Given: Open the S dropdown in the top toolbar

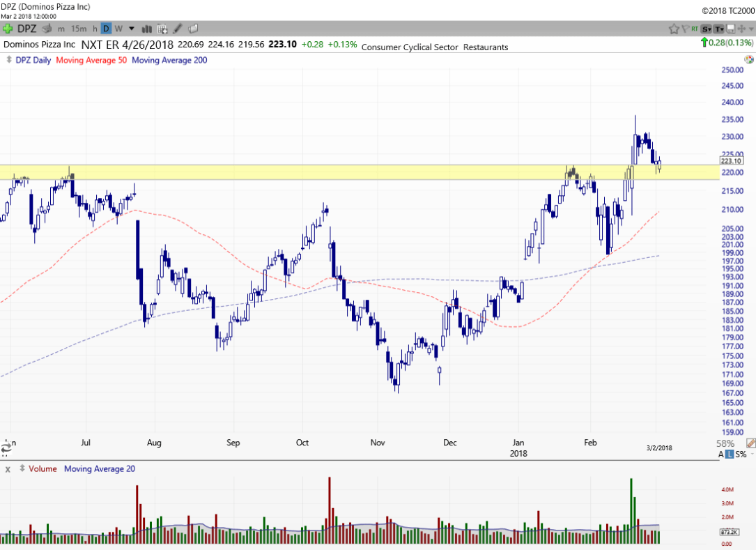Looking at the screenshot, I should pyautogui.click(x=707, y=29).
